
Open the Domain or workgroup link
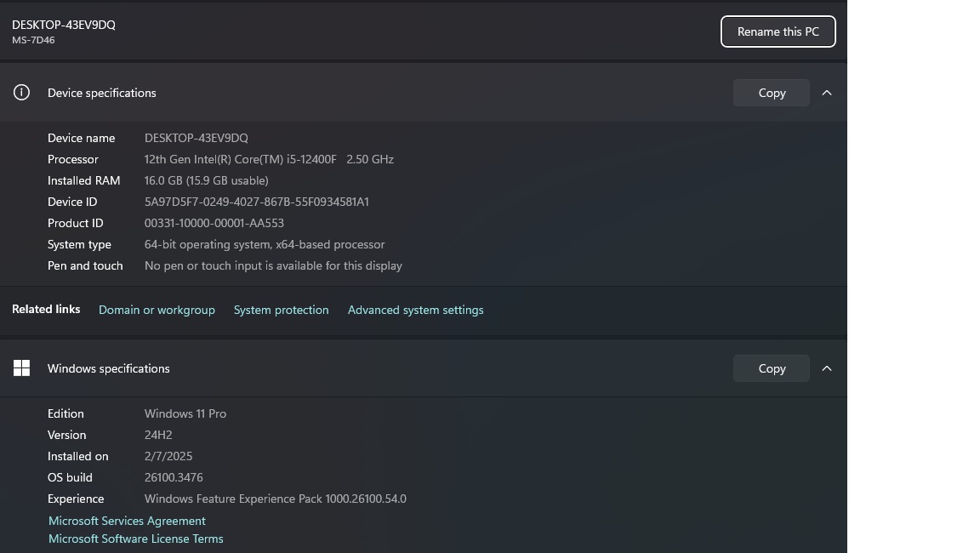click(157, 310)
